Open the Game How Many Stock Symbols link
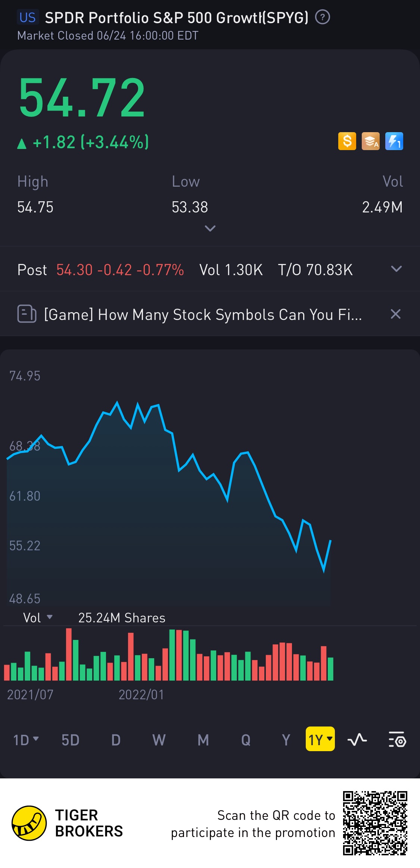The width and height of the screenshot is (420, 868). tap(203, 314)
